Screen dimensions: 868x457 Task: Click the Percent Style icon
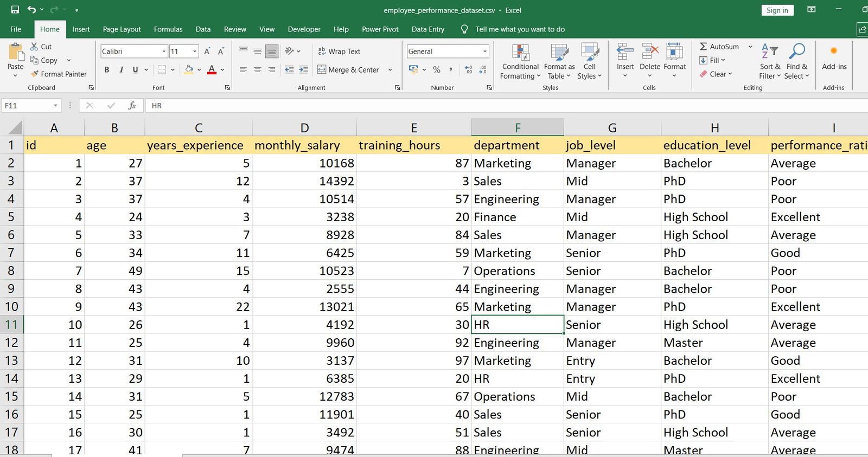[x=436, y=69]
